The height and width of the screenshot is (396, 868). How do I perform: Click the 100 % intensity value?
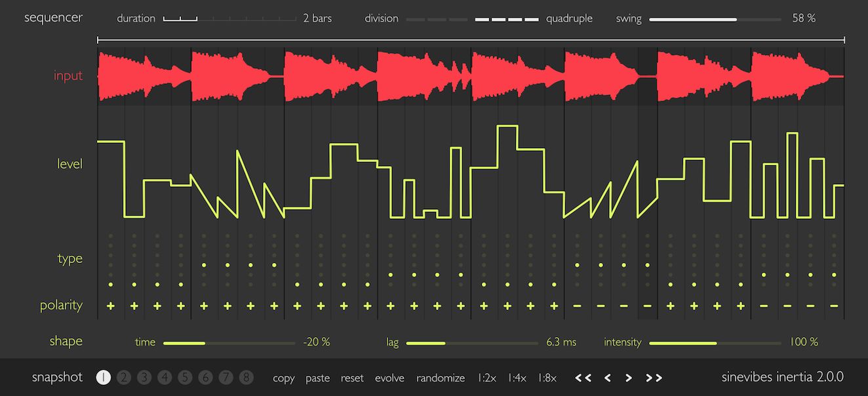click(x=803, y=342)
